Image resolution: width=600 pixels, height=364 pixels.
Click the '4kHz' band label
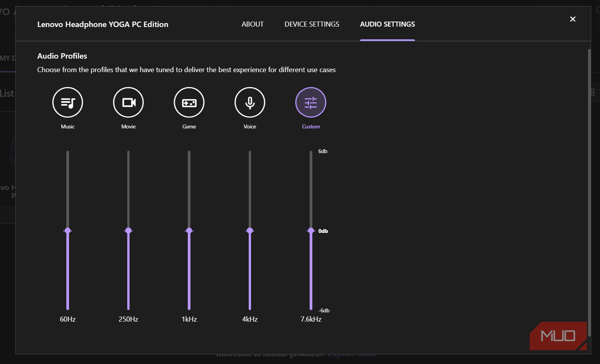coord(250,319)
